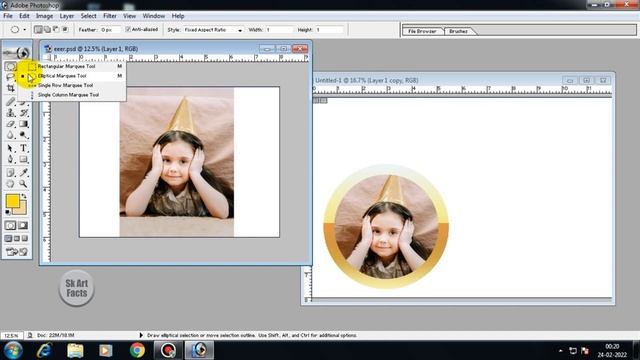The image size is (640, 360).
Task: Click the Feather value field
Action: click(x=110, y=30)
